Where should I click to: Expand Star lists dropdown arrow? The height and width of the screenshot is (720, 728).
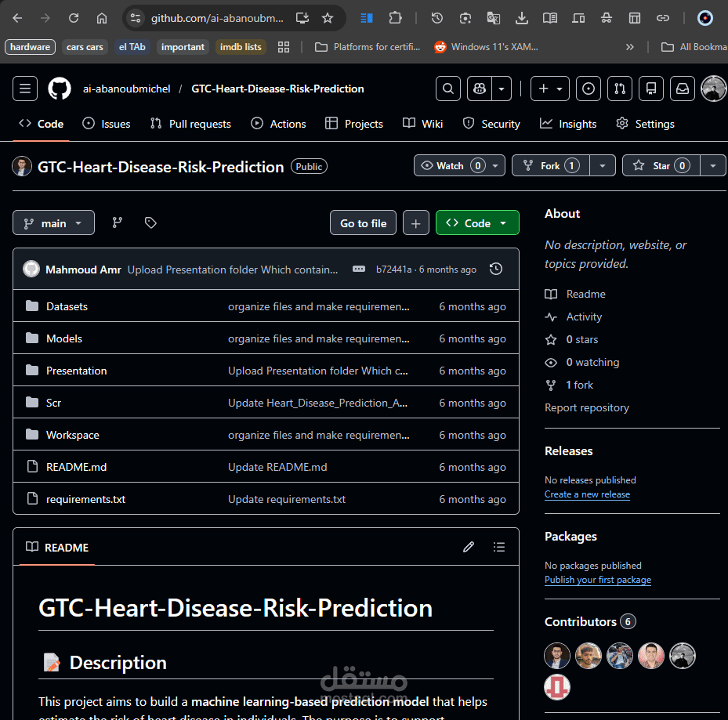coord(712,166)
